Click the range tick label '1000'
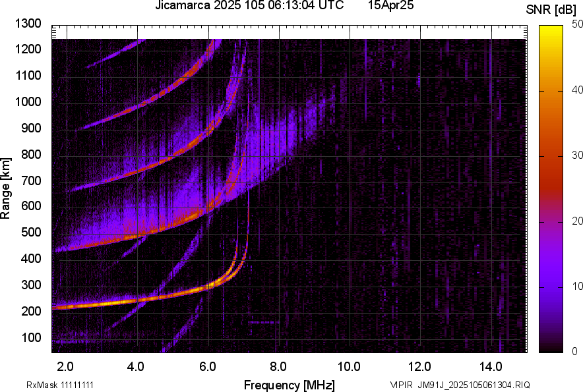The width and height of the screenshot is (583, 392). [x=28, y=101]
